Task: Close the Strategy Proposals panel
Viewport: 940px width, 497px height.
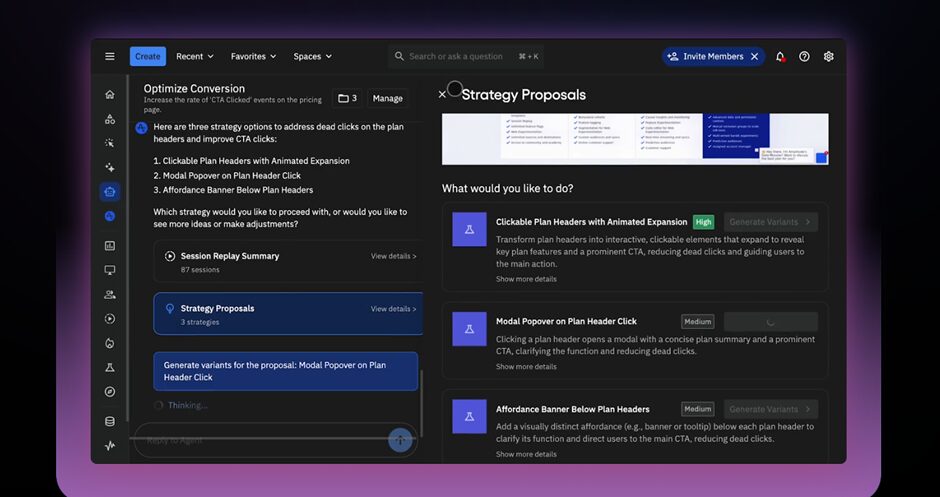Action: [442, 95]
